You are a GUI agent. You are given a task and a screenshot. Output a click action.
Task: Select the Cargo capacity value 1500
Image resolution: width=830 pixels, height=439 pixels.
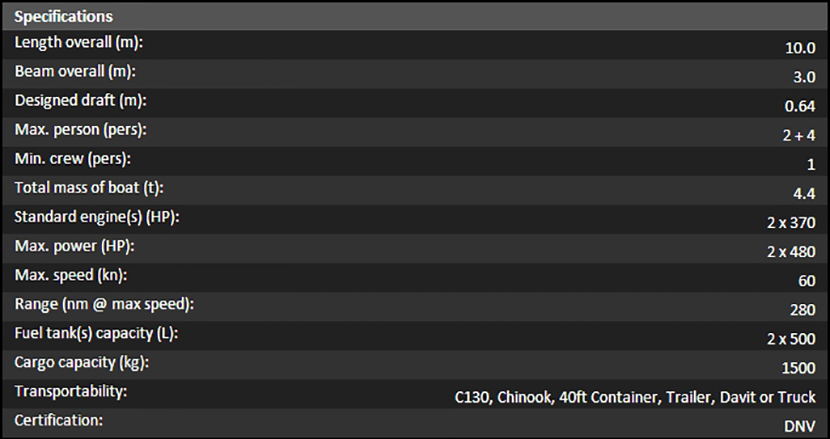(x=800, y=366)
